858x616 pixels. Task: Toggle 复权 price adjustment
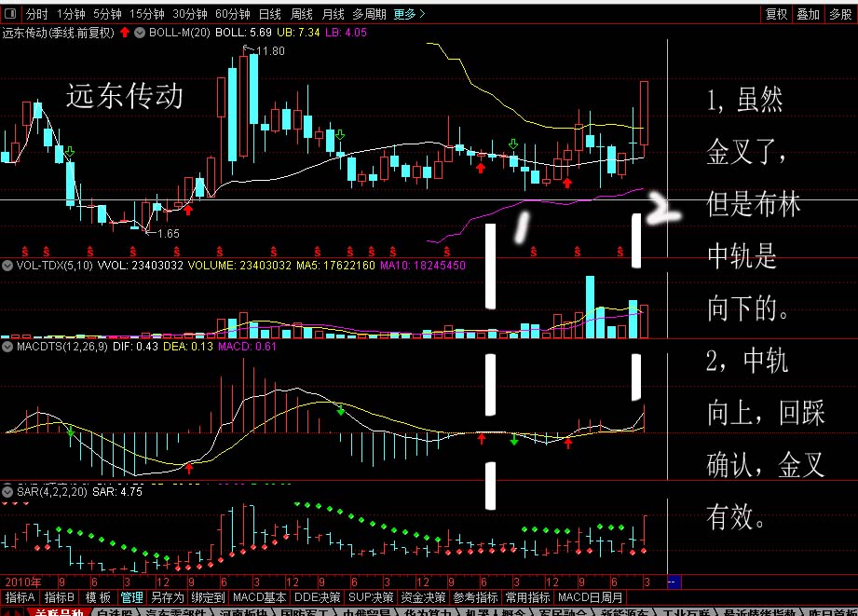point(776,14)
